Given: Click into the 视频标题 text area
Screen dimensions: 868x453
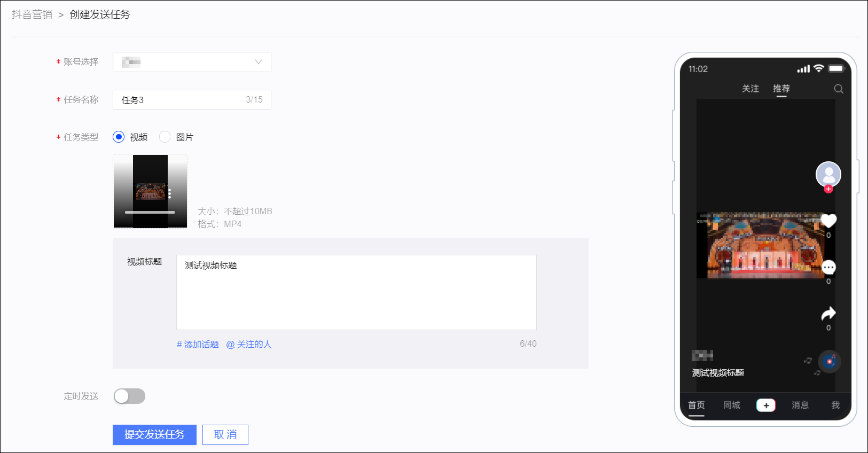Looking at the screenshot, I should coord(356,292).
